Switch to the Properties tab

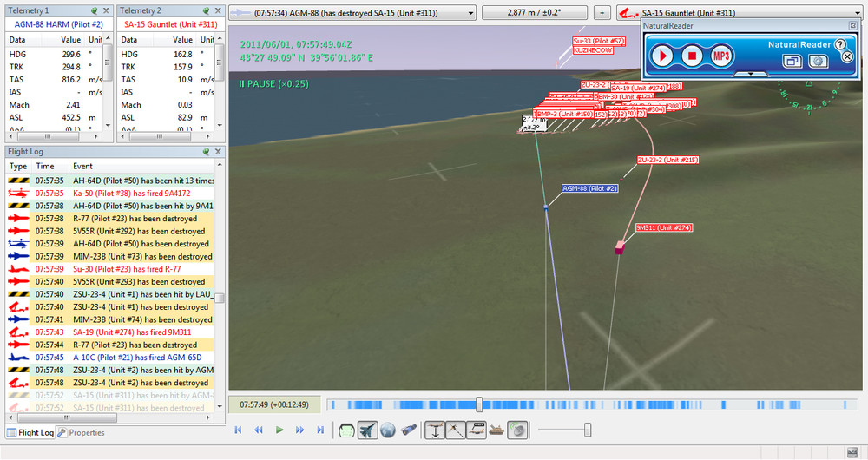81,433
